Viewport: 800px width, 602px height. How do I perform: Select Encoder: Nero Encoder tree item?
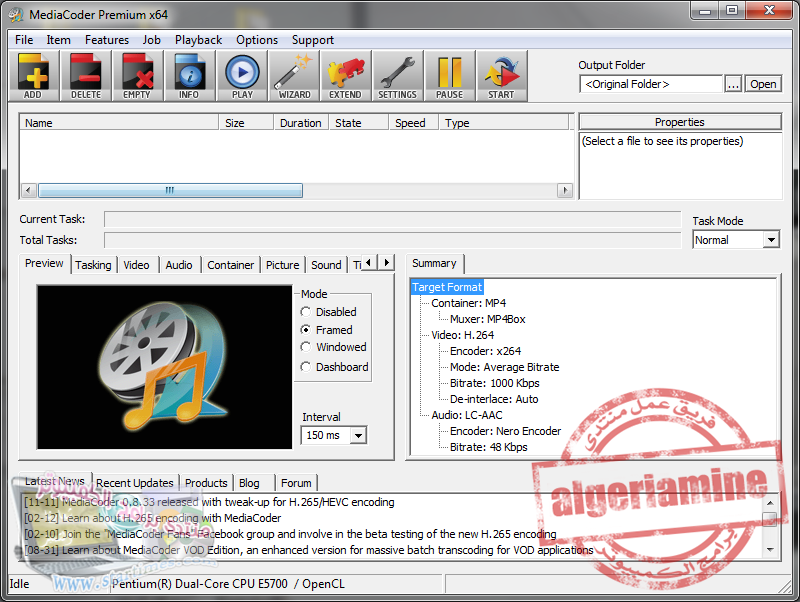tap(505, 431)
